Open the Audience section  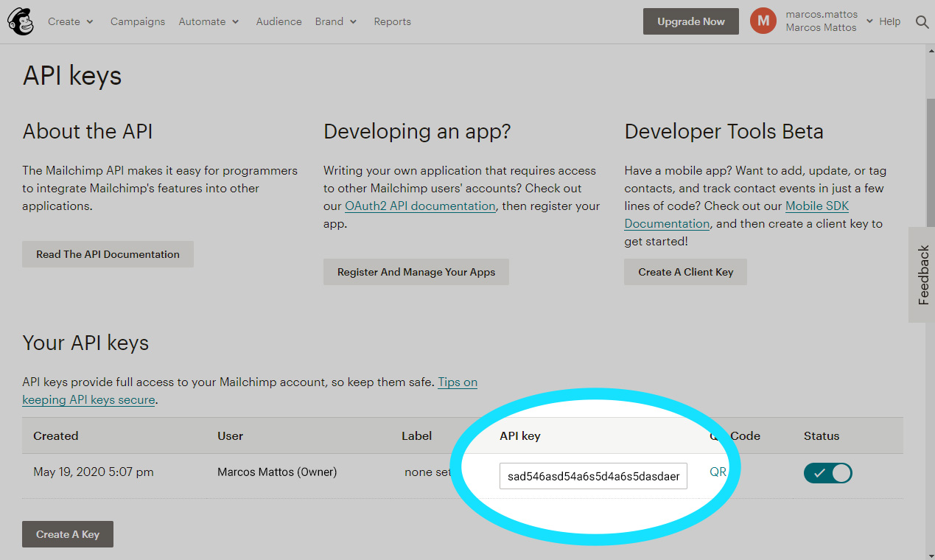pos(279,21)
